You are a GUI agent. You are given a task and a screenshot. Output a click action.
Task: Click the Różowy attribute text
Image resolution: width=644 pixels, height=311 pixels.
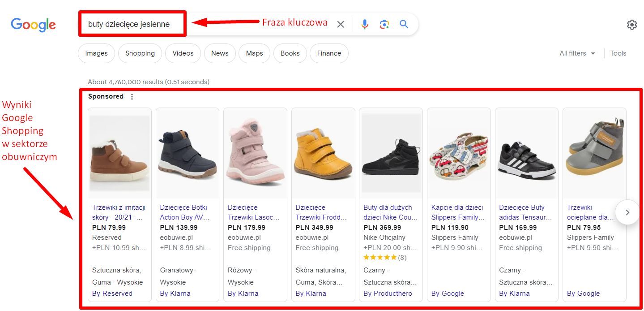(239, 270)
